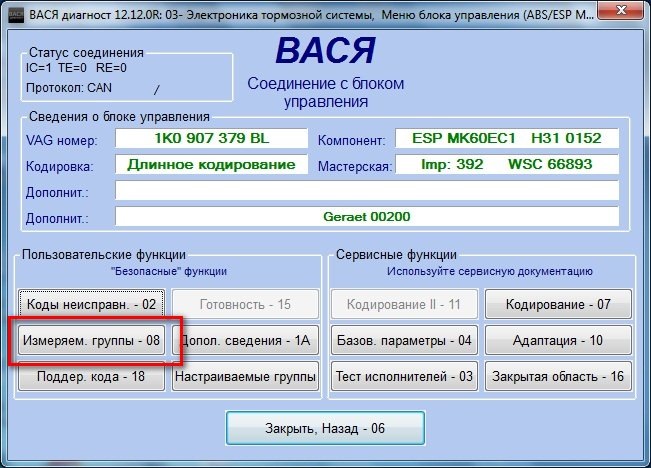The height and width of the screenshot is (468, 651).
Task: Click extra field showing 'Geraet 00200'
Action: [367, 217]
